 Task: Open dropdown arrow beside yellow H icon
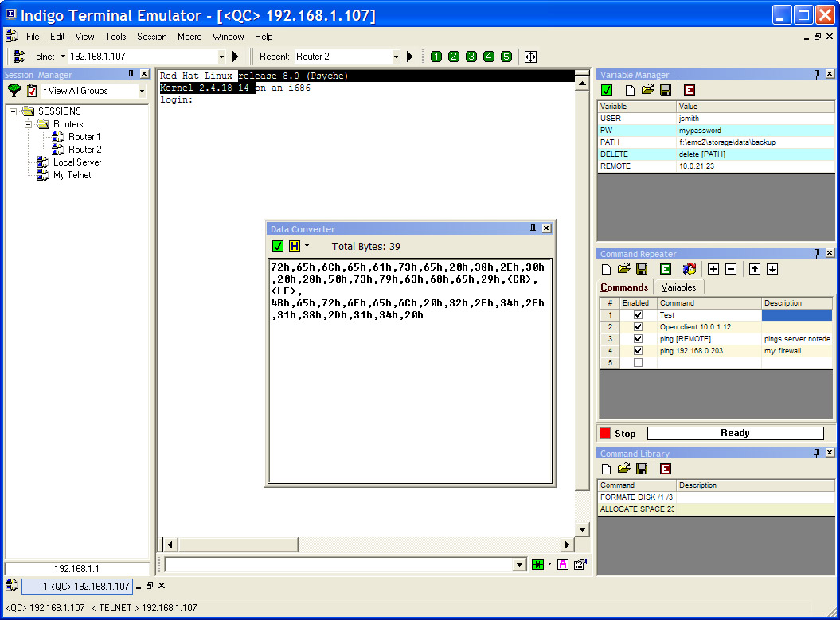[x=307, y=246]
